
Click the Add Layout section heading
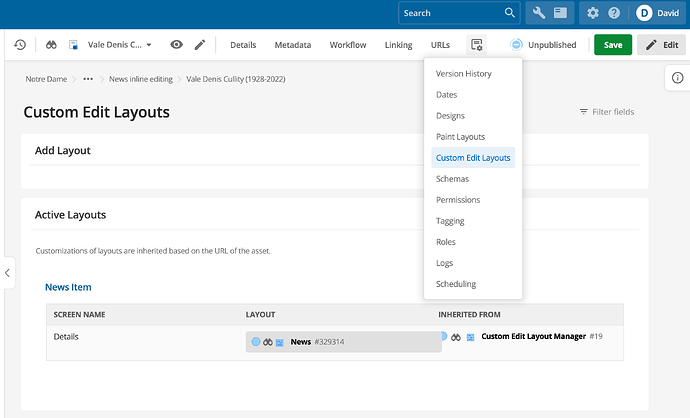pos(62,150)
